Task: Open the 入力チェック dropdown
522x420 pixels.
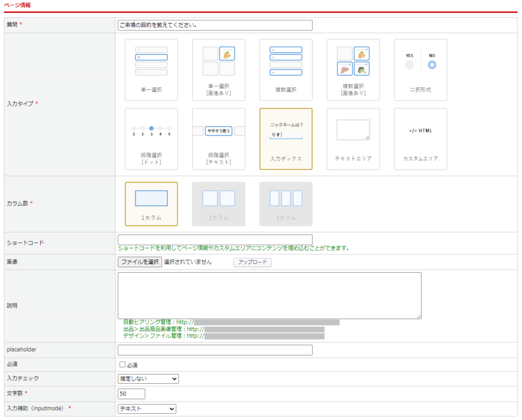Action: pos(148,379)
